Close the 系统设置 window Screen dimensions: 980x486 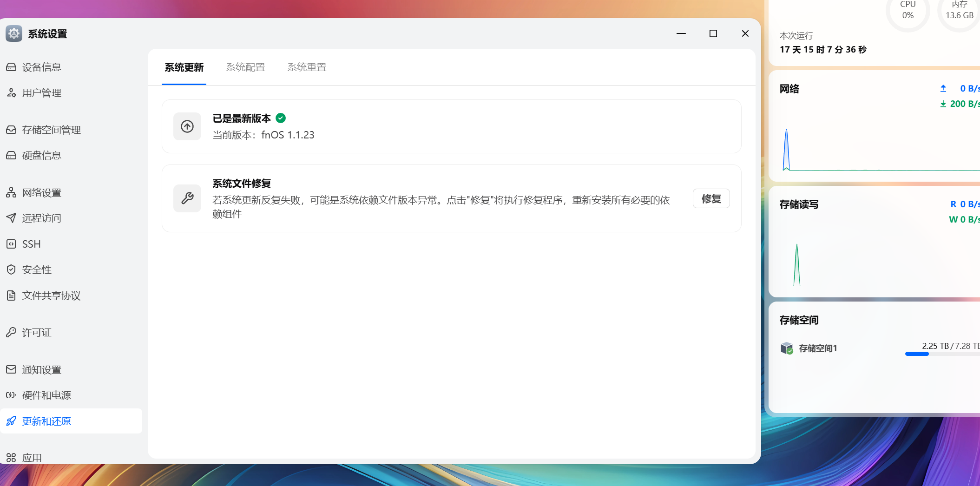(745, 33)
